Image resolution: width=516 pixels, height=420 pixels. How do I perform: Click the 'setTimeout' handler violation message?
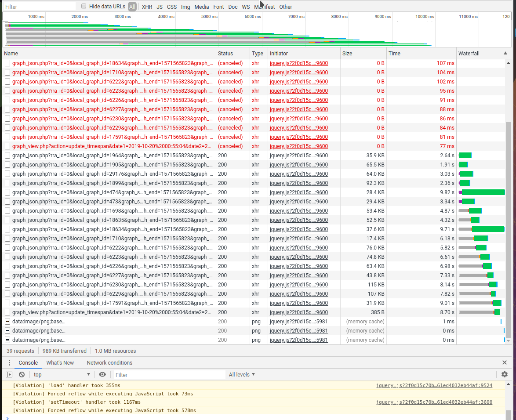76,402
